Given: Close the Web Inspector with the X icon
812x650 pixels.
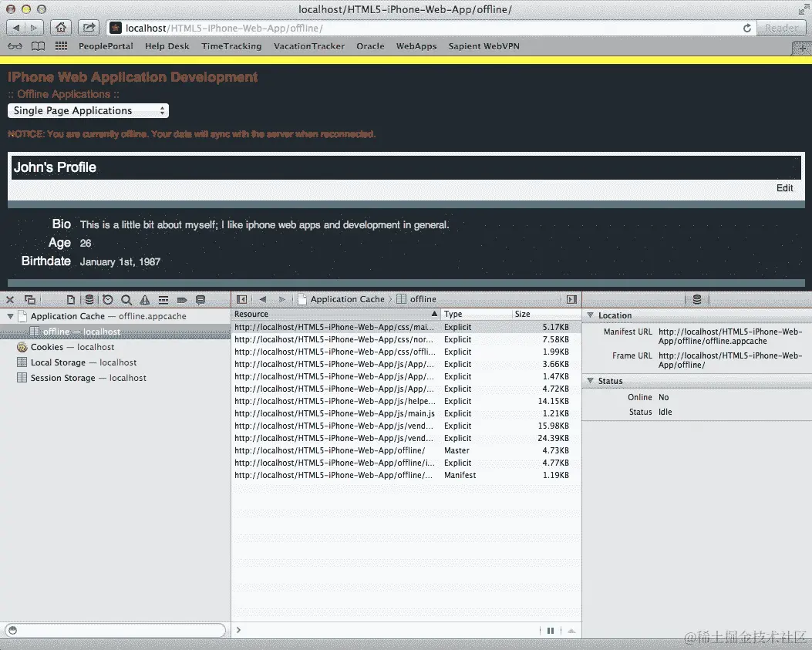Looking at the screenshot, I should click(10, 299).
